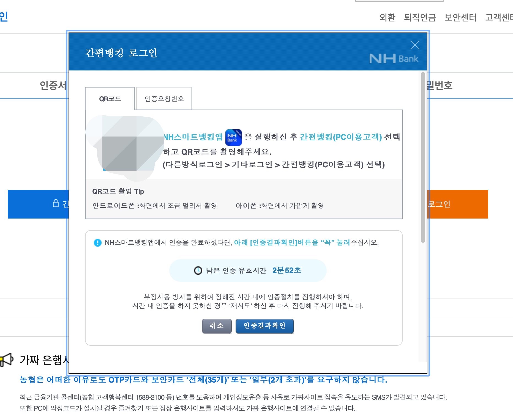Click the 아이폰 tip text

(280, 206)
